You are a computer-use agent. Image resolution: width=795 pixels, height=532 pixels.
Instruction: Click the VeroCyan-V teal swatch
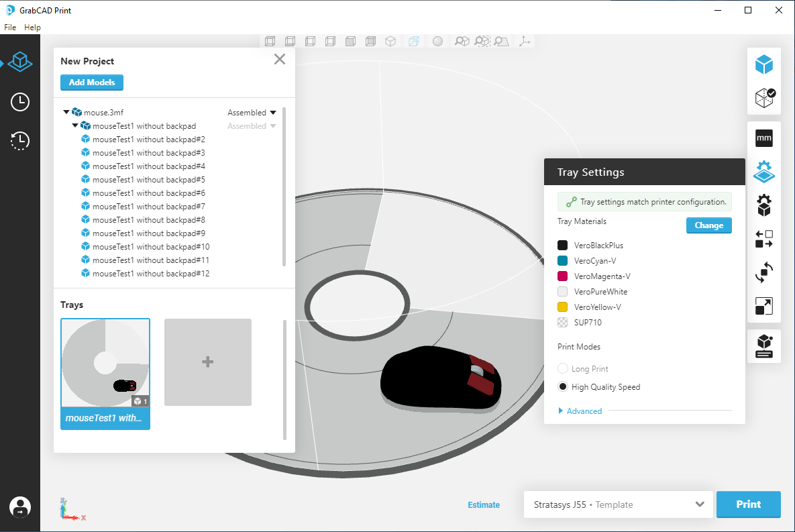pyautogui.click(x=562, y=261)
